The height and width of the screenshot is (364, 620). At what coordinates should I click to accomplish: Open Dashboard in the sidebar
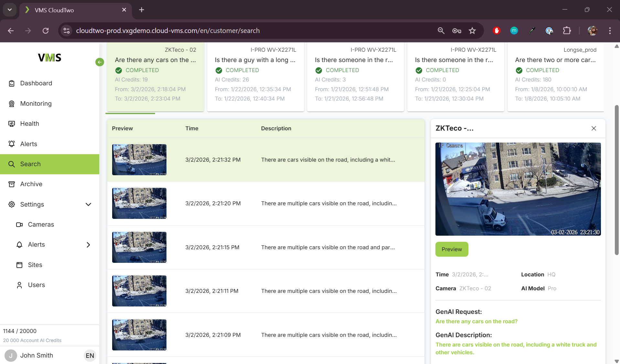(36, 83)
